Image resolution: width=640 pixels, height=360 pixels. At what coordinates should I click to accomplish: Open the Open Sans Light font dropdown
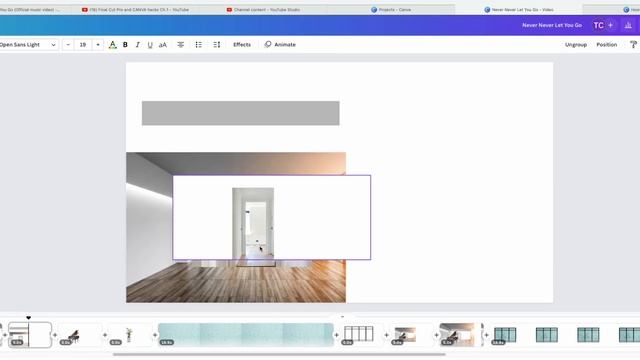pos(28,45)
